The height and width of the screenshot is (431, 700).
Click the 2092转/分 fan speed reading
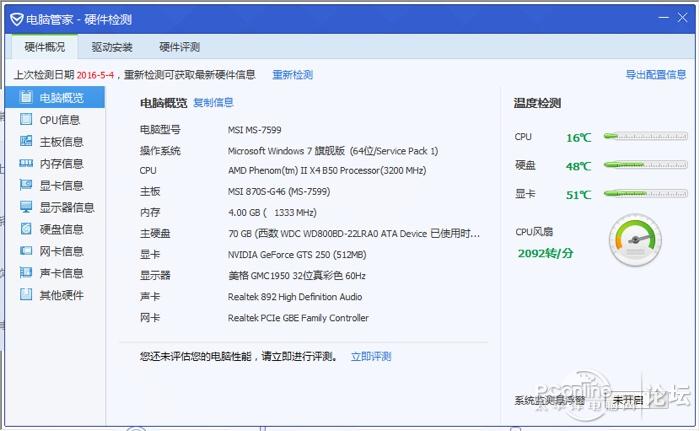(x=546, y=253)
